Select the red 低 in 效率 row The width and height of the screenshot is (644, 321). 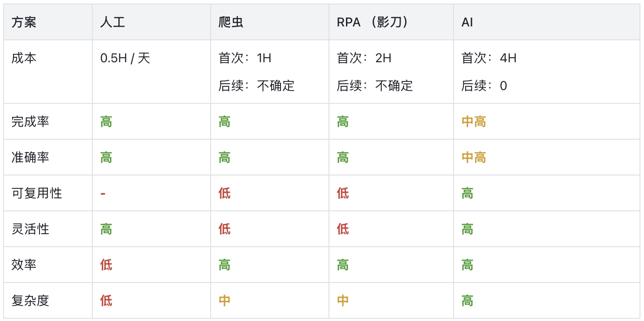(106, 265)
